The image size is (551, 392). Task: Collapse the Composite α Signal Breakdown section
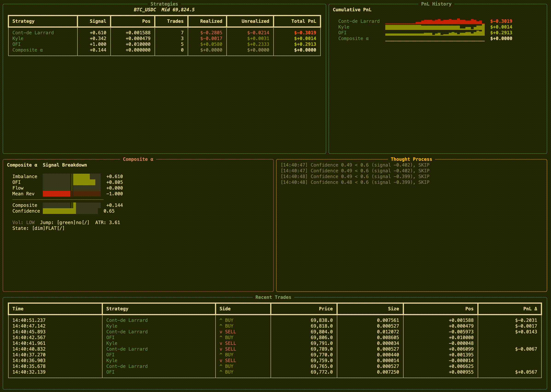tap(47, 165)
